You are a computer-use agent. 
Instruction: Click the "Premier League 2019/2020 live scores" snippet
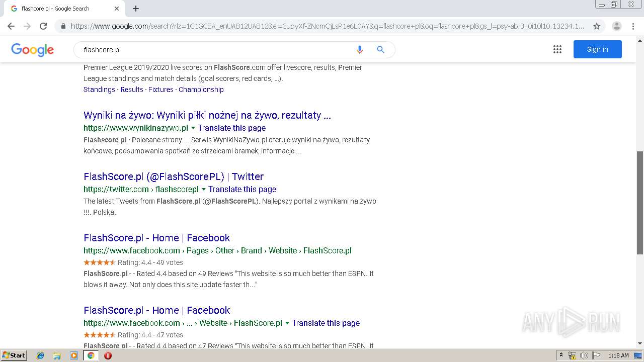[x=223, y=73]
